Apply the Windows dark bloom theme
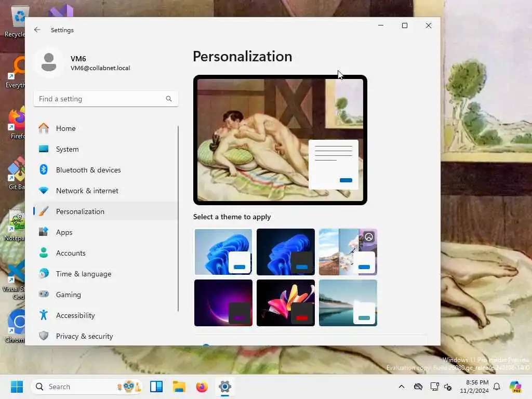The height and width of the screenshot is (399, 532). 286,252
